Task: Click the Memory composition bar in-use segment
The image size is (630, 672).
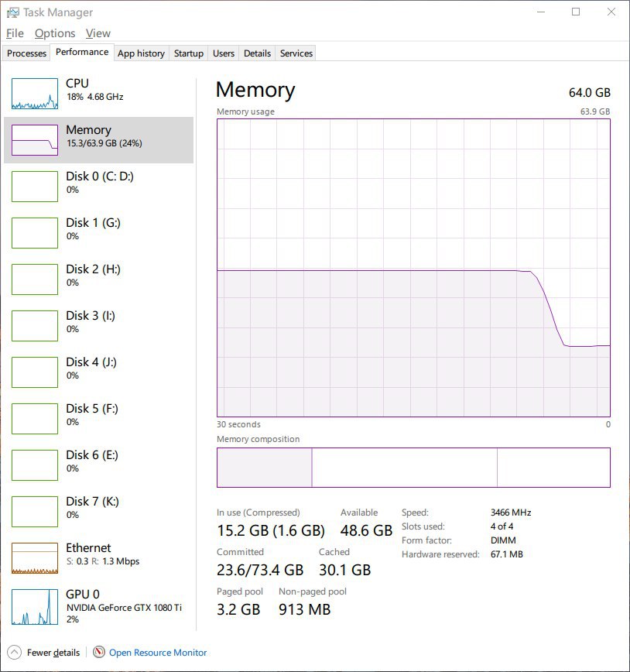Action: (265, 468)
